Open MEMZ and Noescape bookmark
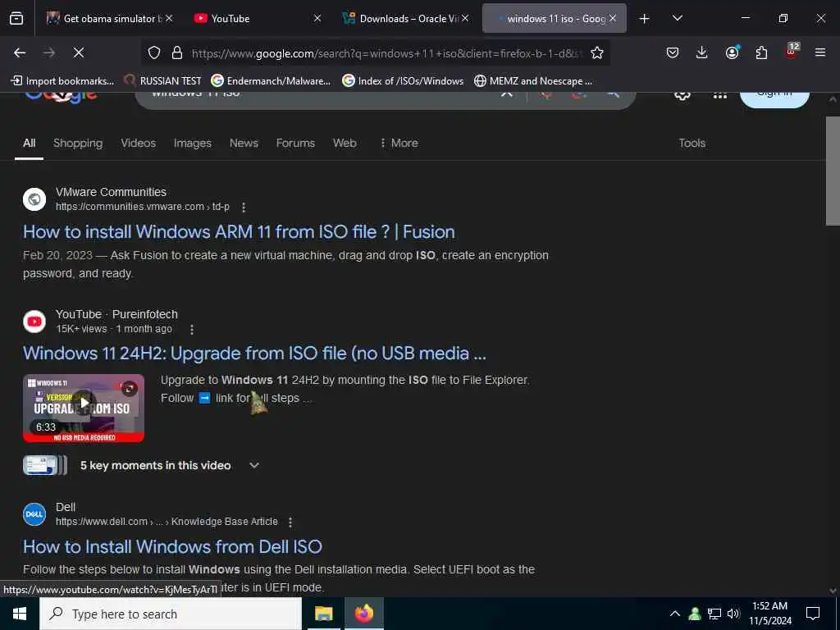840x630 pixels. coord(533,81)
